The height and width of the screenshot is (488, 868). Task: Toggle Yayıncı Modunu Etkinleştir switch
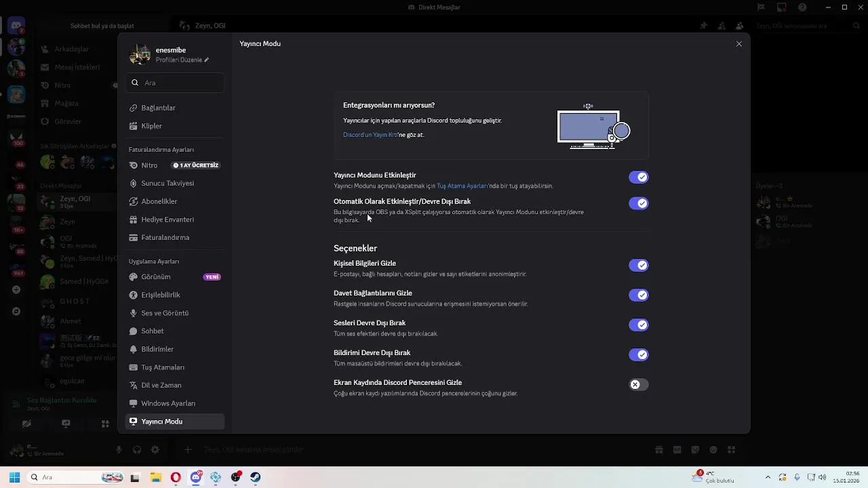point(639,178)
